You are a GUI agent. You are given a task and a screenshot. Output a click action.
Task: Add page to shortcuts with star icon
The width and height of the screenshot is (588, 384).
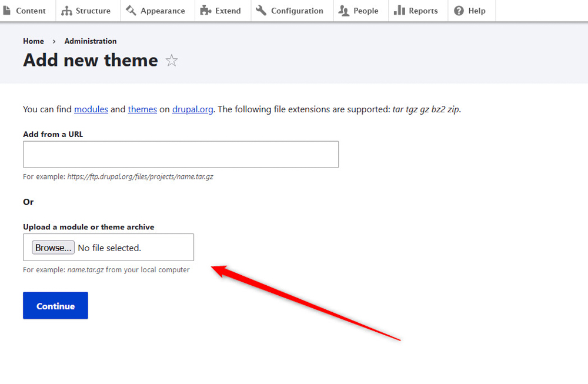click(172, 61)
